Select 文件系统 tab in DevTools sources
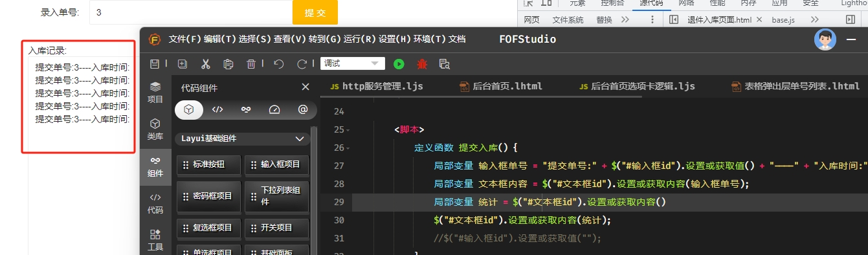Viewport: 868px width, 255px height. tap(568, 20)
